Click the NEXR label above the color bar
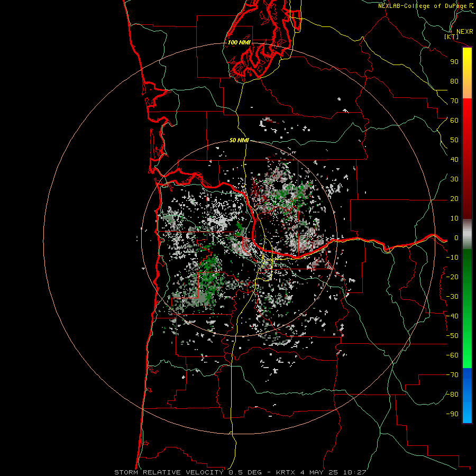476x476 pixels. click(465, 32)
